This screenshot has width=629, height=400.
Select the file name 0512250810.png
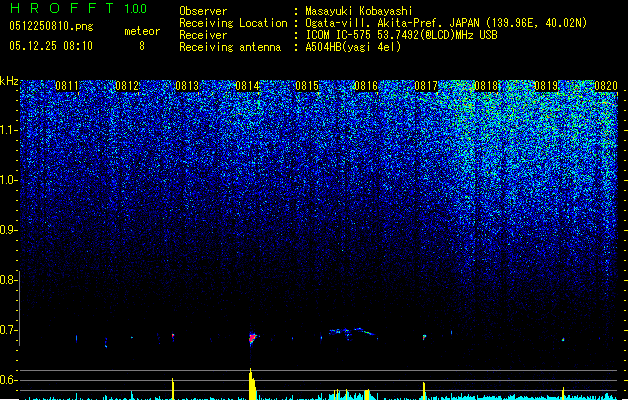pos(51,26)
